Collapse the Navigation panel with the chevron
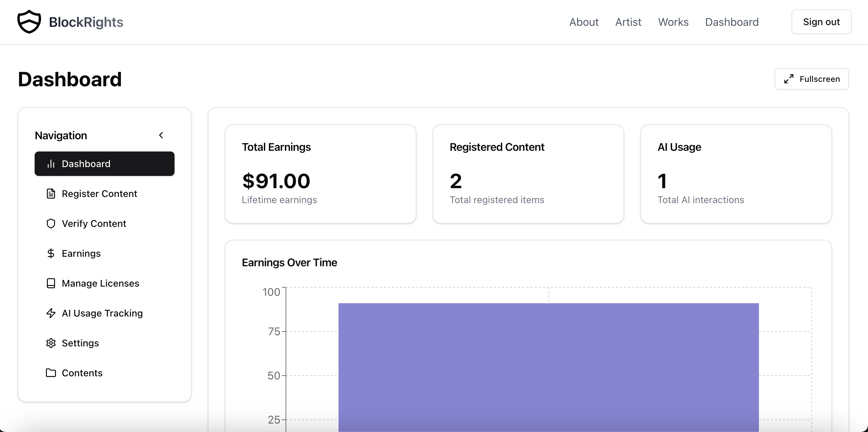 (x=161, y=135)
